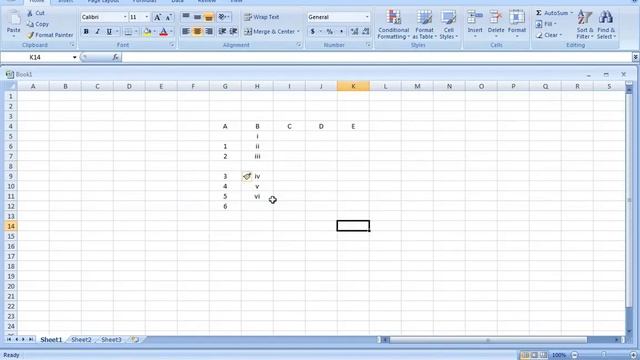Apply Comma Style format
This screenshot has width=640, height=360.
(x=341, y=31)
